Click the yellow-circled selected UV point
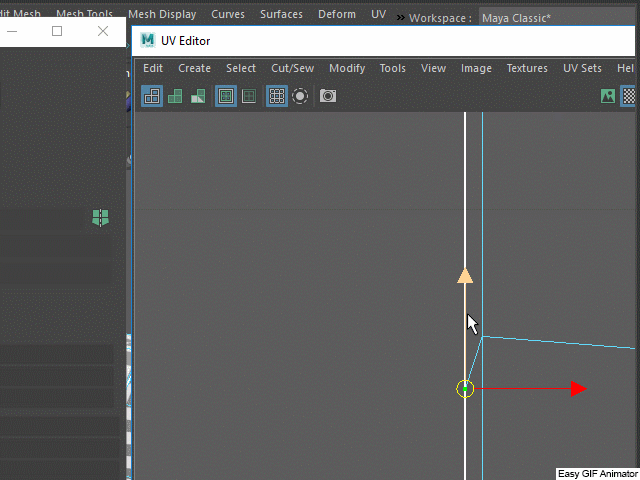 tap(465, 389)
